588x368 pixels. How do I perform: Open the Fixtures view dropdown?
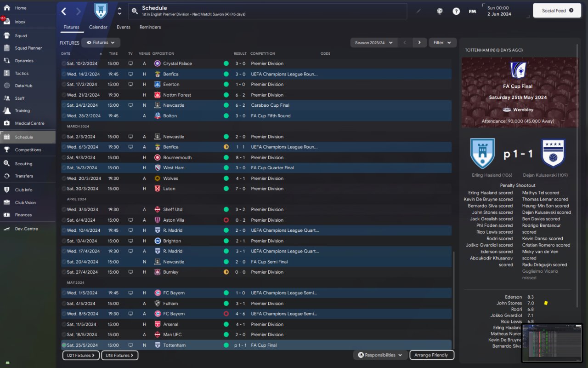coord(101,42)
